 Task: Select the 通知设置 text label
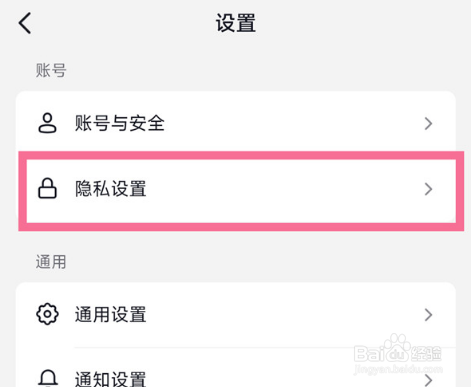111,379
